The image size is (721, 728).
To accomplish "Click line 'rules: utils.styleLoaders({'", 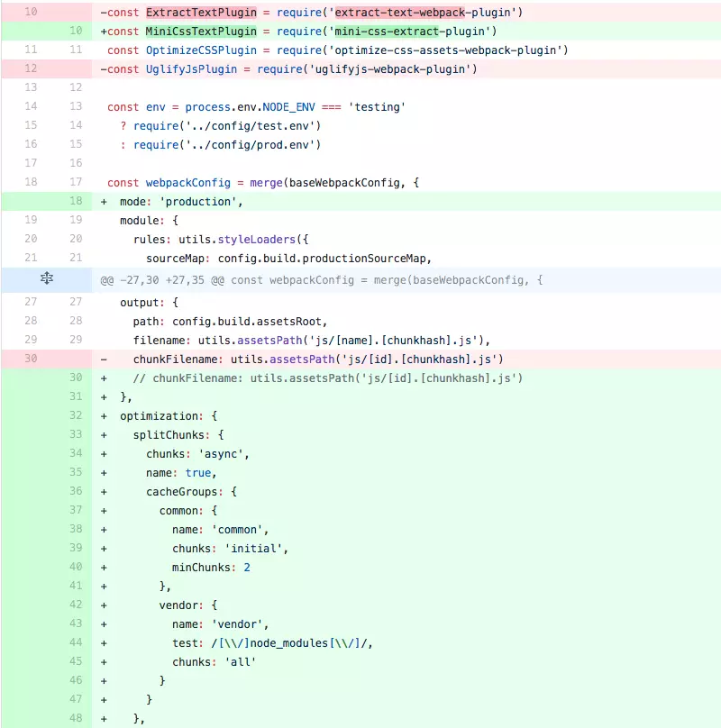I will point(221,240).
